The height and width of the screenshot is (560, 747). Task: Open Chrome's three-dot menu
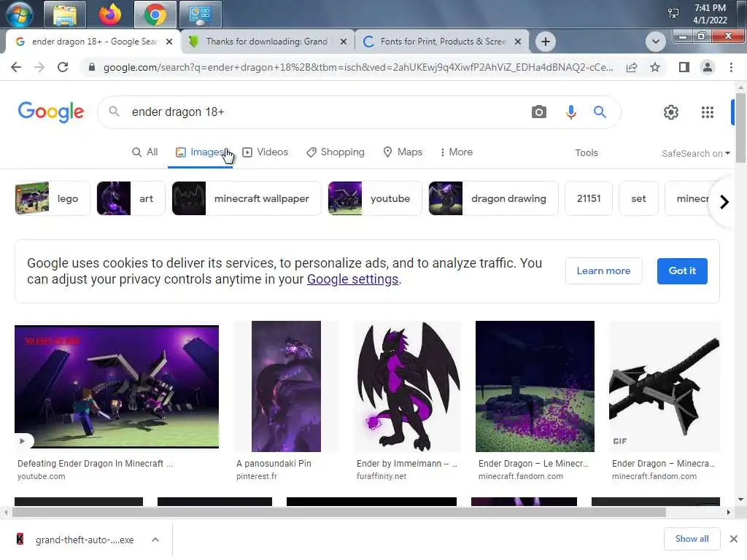tap(731, 67)
